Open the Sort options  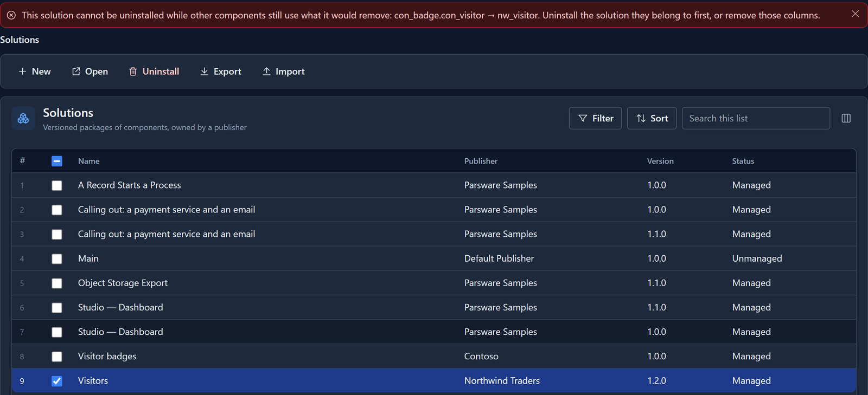tap(652, 118)
